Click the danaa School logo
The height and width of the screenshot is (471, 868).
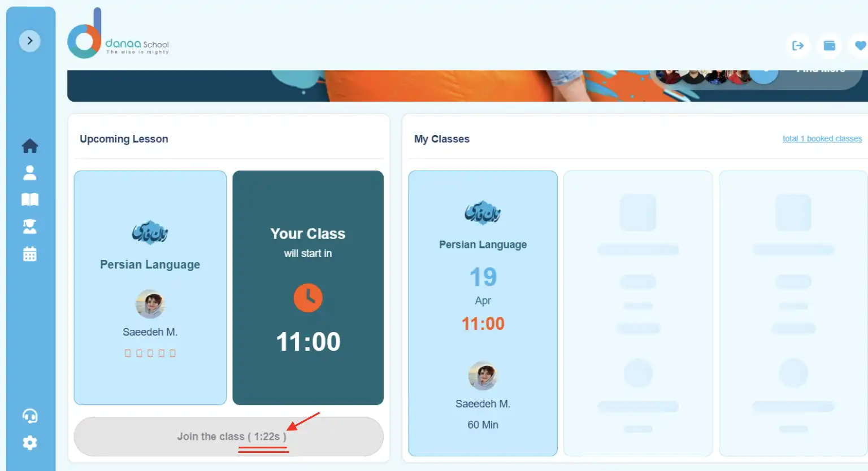click(x=118, y=33)
